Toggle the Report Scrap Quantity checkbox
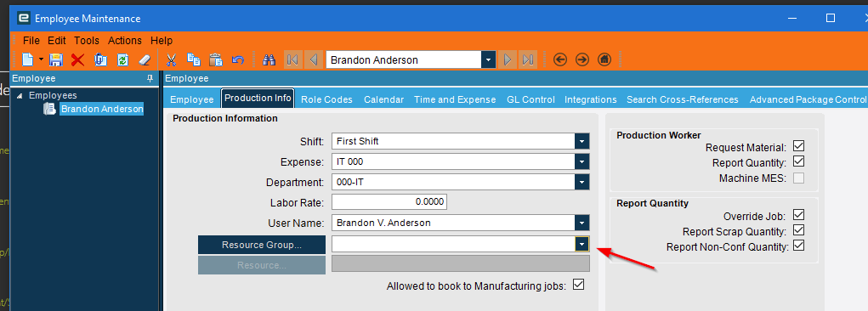Viewport: 868px width, 311px height. point(798,230)
